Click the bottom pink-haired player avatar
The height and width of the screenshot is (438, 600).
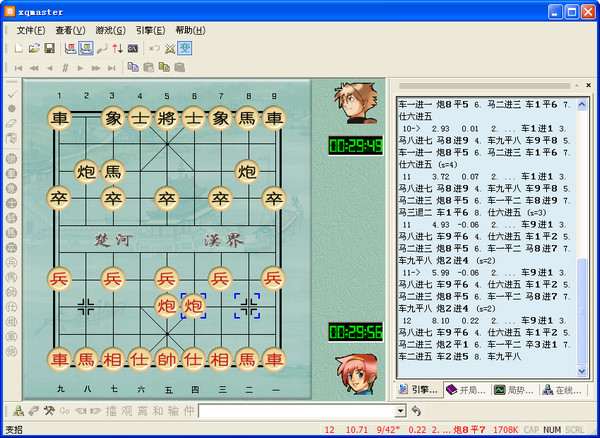click(x=355, y=374)
